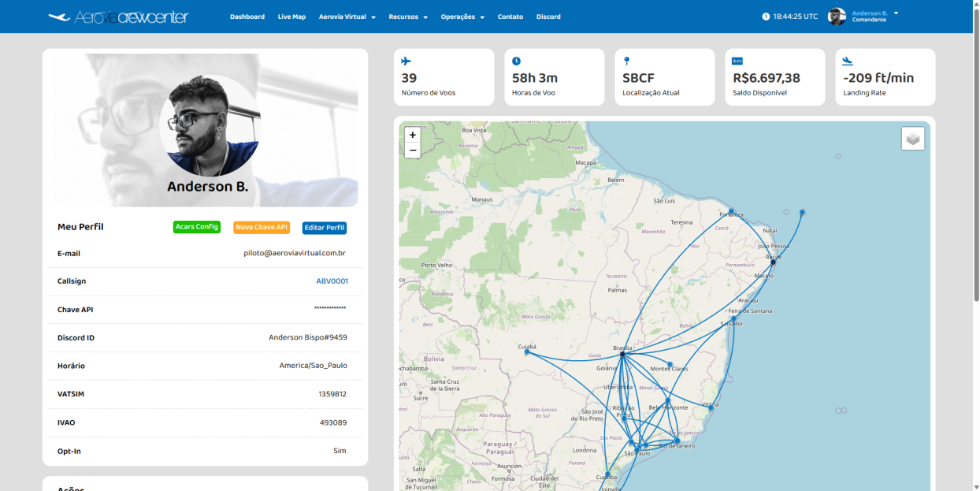Image resolution: width=980 pixels, height=491 pixels.
Task: Click VATSIM ID 1359812
Action: pos(332,394)
